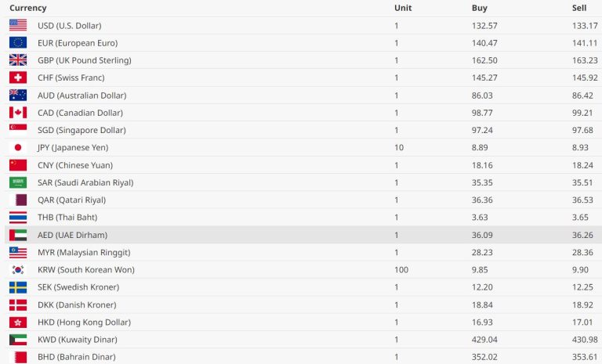Viewport: 602px width, 364px height.
Task: Click the Australian flag icon
Action: point(18,96)
